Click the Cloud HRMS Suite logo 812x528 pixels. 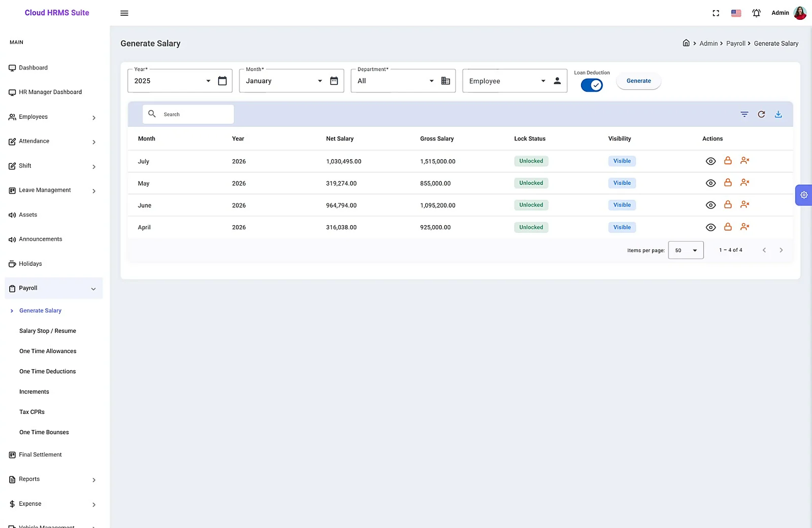(x=57, y=13)
